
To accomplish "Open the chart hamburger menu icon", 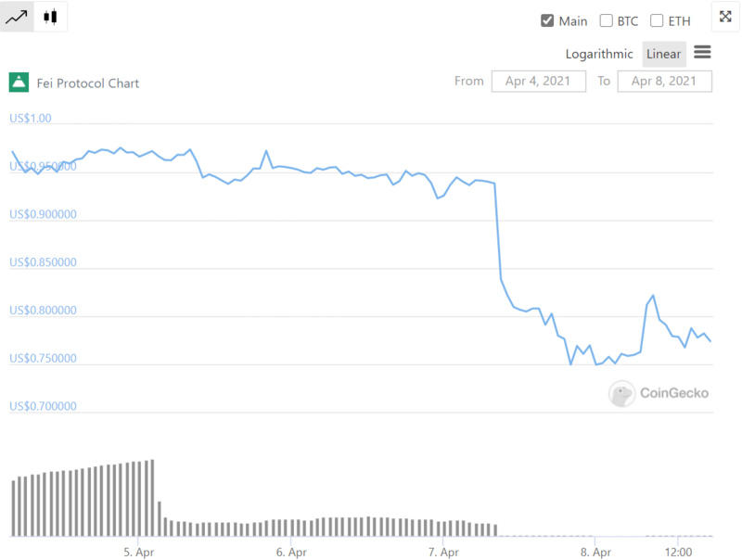I will click(x=702, y=52).
